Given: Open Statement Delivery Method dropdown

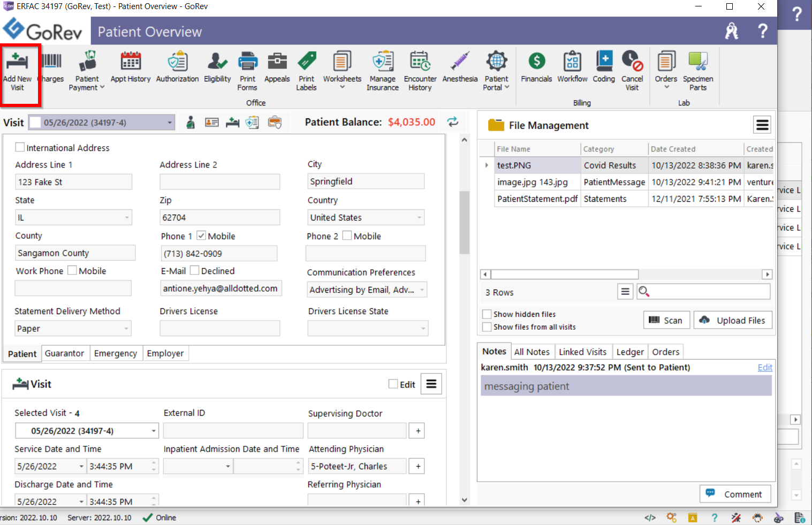Looking at the screenshot, I should (x=126, y=328).
